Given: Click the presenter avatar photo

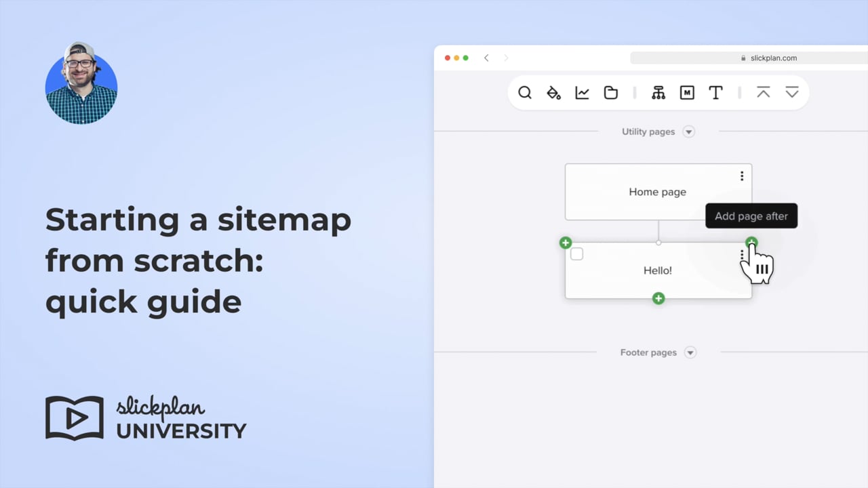Looking at the screenshot, I should 81,83.
